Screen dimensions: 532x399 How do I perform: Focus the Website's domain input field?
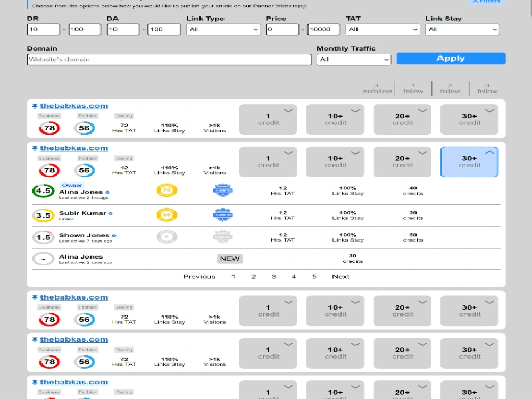(x=169, y=60)
